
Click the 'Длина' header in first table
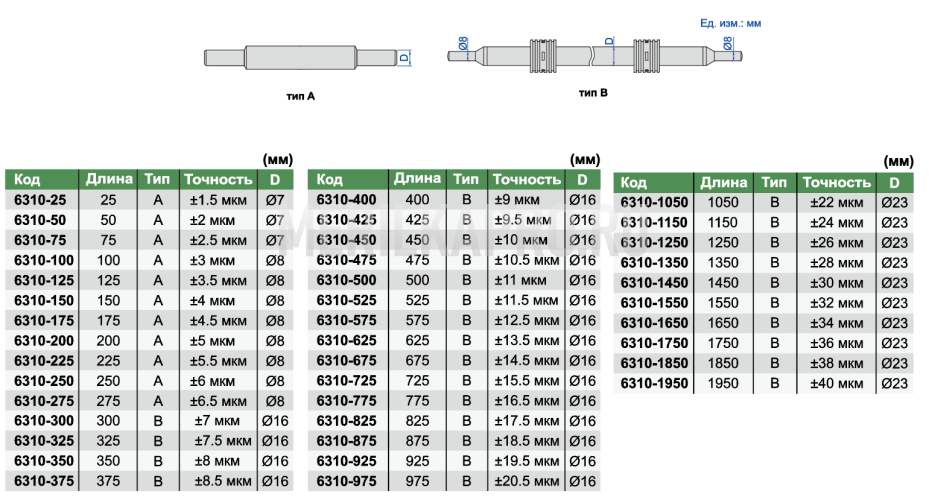tap(108, 180)
